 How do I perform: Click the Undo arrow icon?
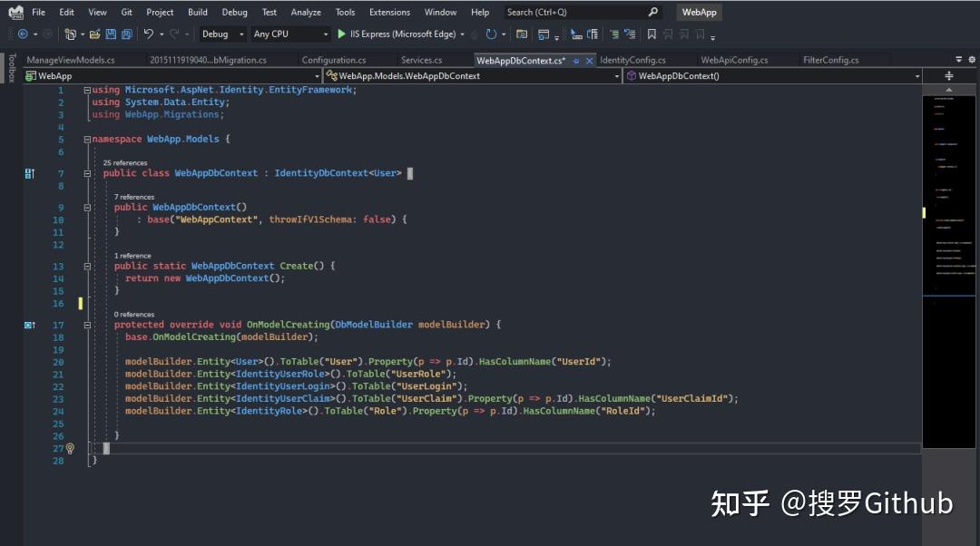149,34
